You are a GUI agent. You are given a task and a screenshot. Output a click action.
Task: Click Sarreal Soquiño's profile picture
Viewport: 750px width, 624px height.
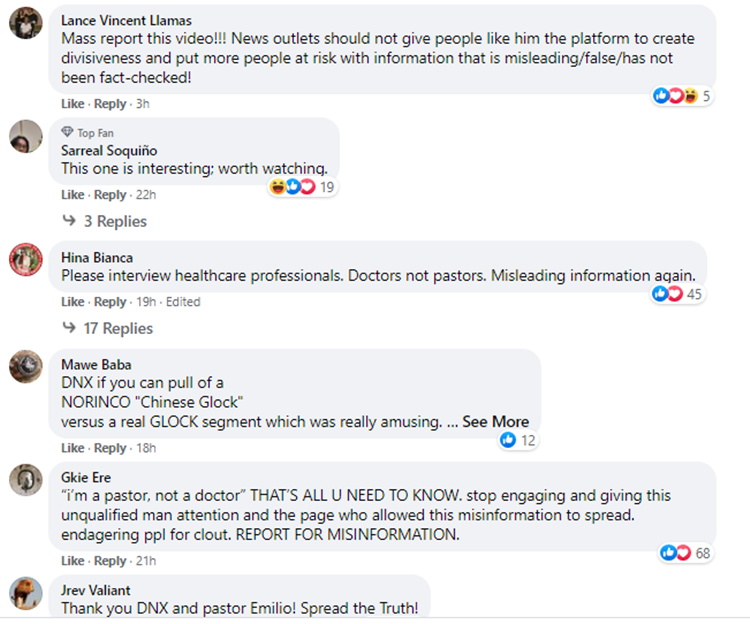[x=25, y=136]
